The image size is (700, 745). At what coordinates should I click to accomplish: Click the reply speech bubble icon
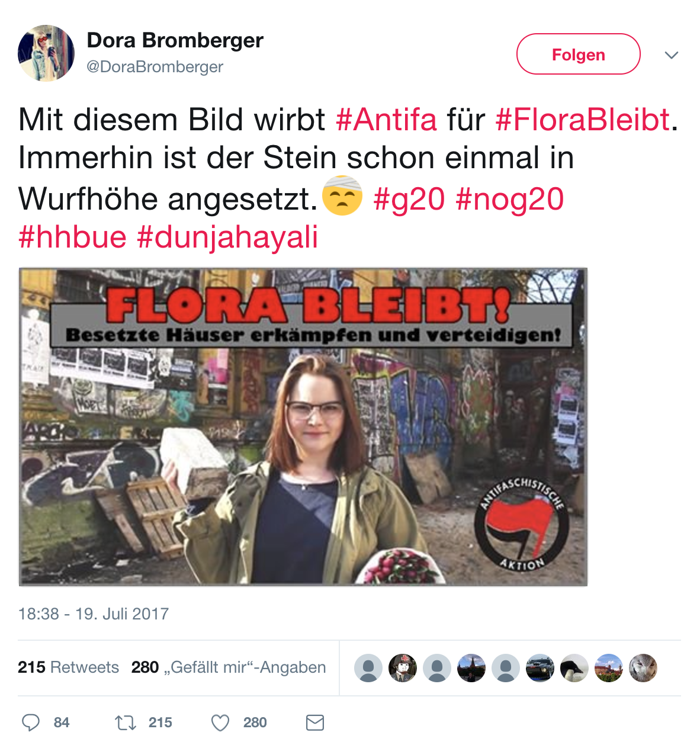(31, 722)
